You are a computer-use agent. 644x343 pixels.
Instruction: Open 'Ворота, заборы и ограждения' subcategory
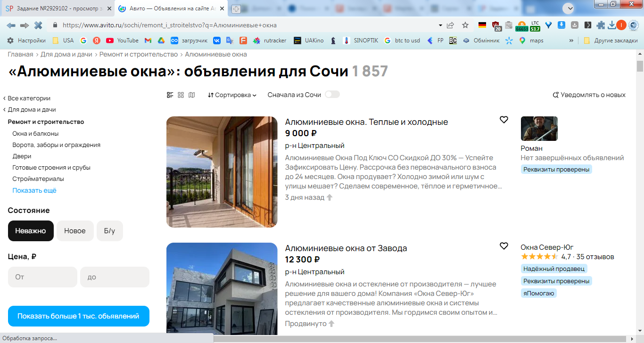click(x=56, y=145)
